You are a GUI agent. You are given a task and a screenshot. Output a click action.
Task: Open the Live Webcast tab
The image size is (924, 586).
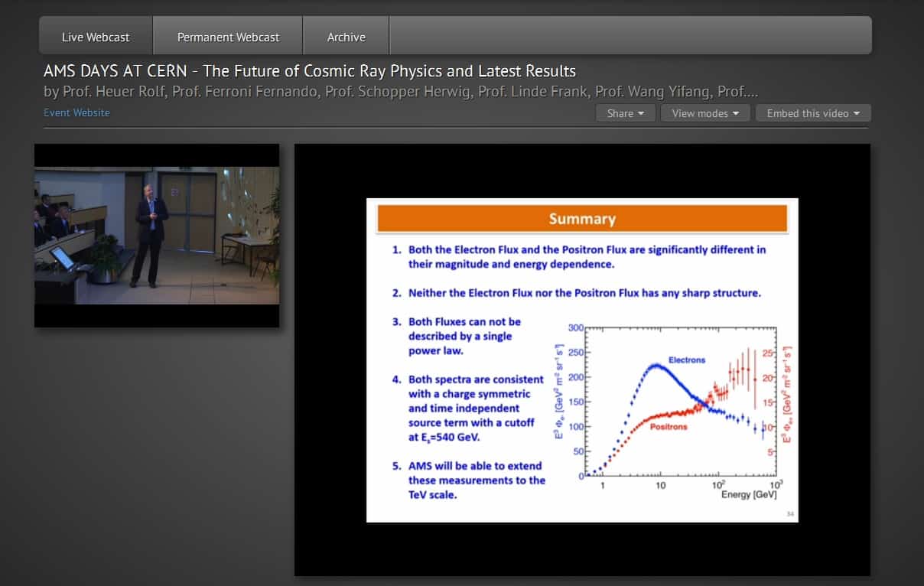pyautogui.click(x=96, y=37)
